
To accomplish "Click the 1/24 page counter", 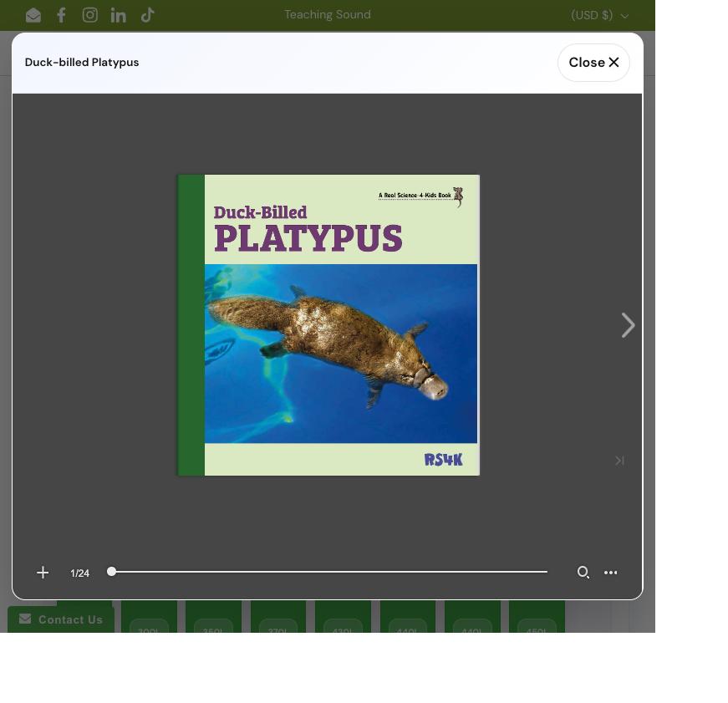I will pyautogui.click(x=80, y=573).
